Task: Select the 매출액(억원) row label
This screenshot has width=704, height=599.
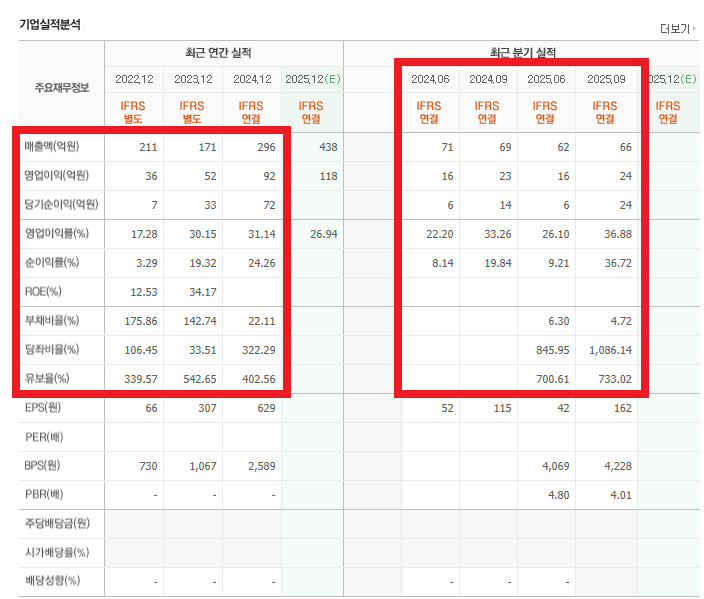Action: 51,147
